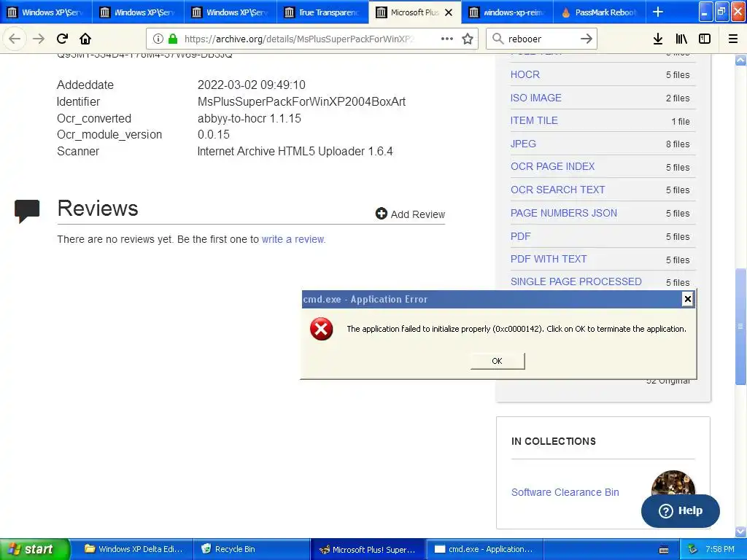The width and height of the screenshot is (747, 560).
Task: Open the PDF WITH TEXT download option
Action: [x=549, y=259]
